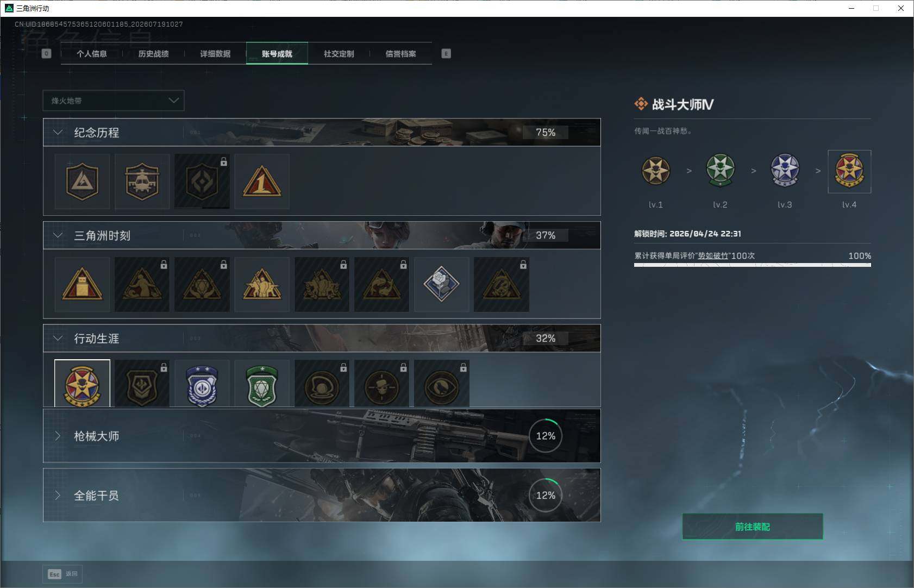Open the 烽火地带 mode dropdown

click(x=114, y=101)
